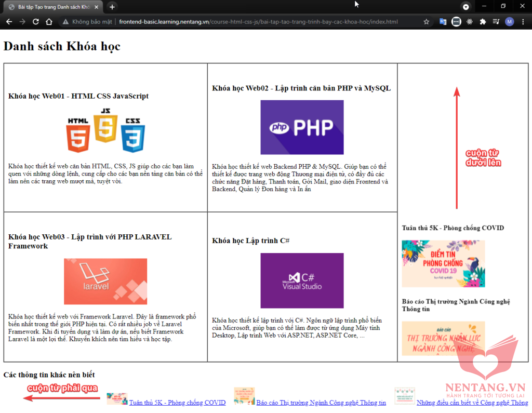Image resolution: width=532 pixels, height=413 pixels.
Task: Open the Extensions puzzle-piece menu
Action: coord(483,22)
